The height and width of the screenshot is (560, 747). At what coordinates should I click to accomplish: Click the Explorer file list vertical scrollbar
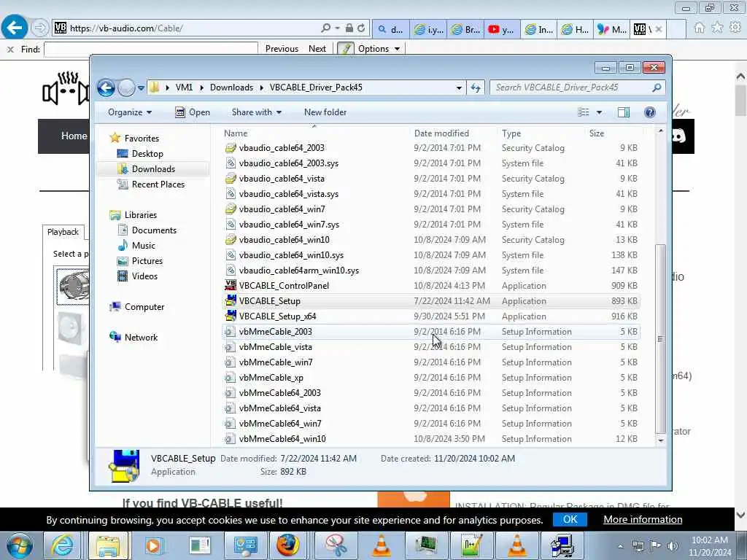tap(660, 338)
